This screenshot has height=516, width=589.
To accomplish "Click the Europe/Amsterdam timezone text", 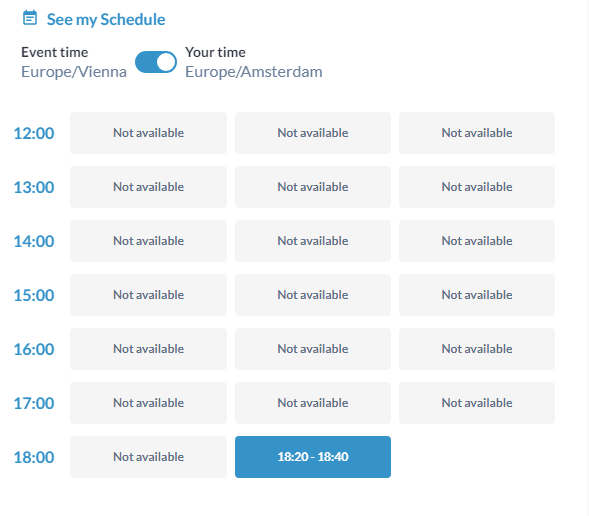I will (254, 72).
